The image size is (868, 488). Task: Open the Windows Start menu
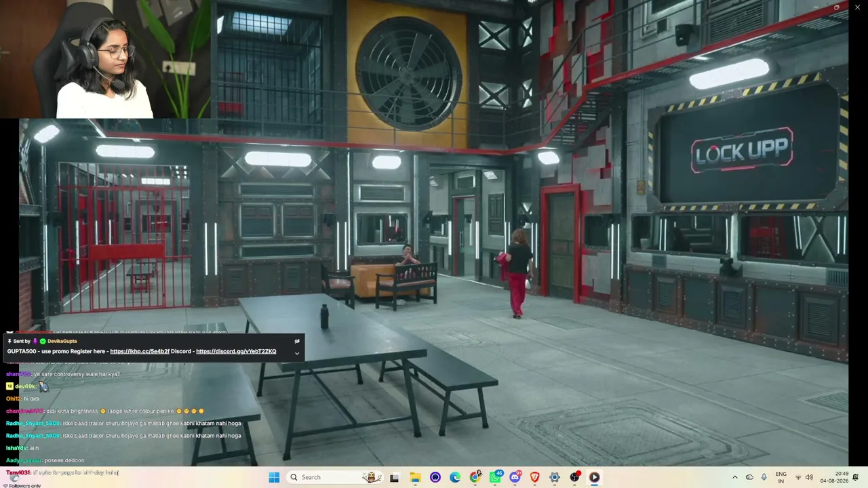click(x=274, y=477)
